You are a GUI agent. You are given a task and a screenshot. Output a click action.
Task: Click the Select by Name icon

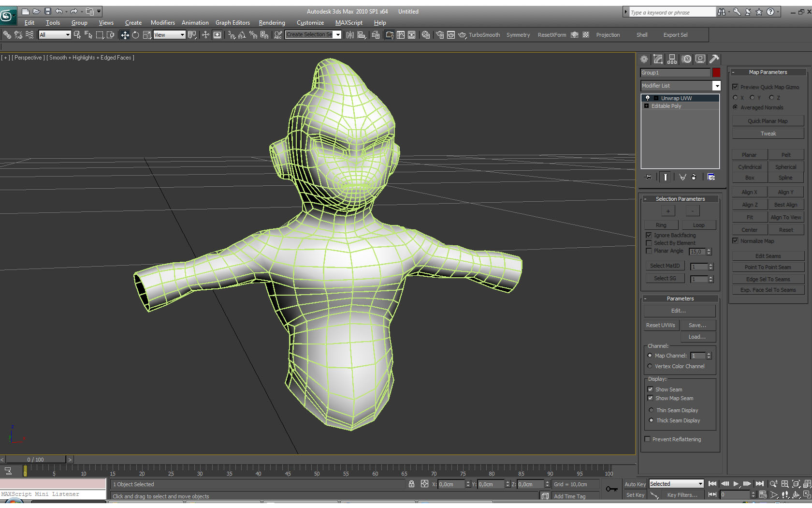pos(87,35)
